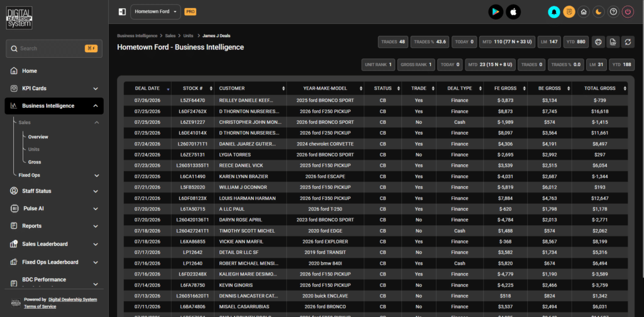Viewport: 644px width, 317px height.
Task: Click the orange PRO badge
Action: coord(190,12)
